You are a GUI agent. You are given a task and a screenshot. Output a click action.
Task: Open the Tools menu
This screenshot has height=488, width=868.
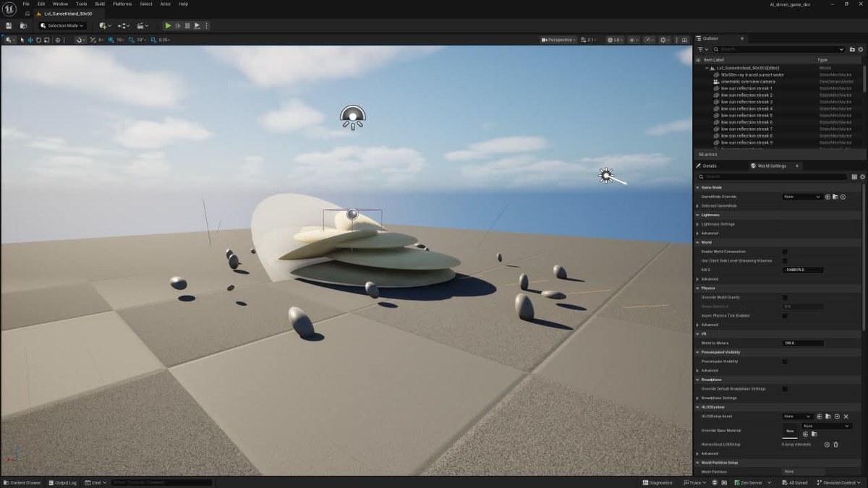[82, 4]
